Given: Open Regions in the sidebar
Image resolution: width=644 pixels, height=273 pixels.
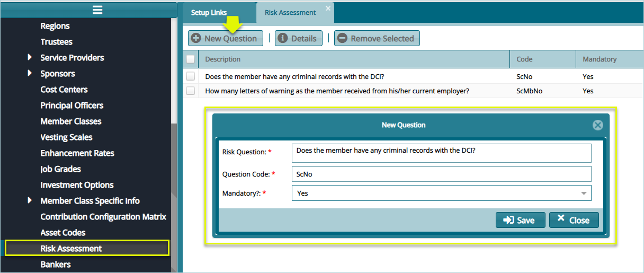Looking at the screenshot, I should [55, 26].
